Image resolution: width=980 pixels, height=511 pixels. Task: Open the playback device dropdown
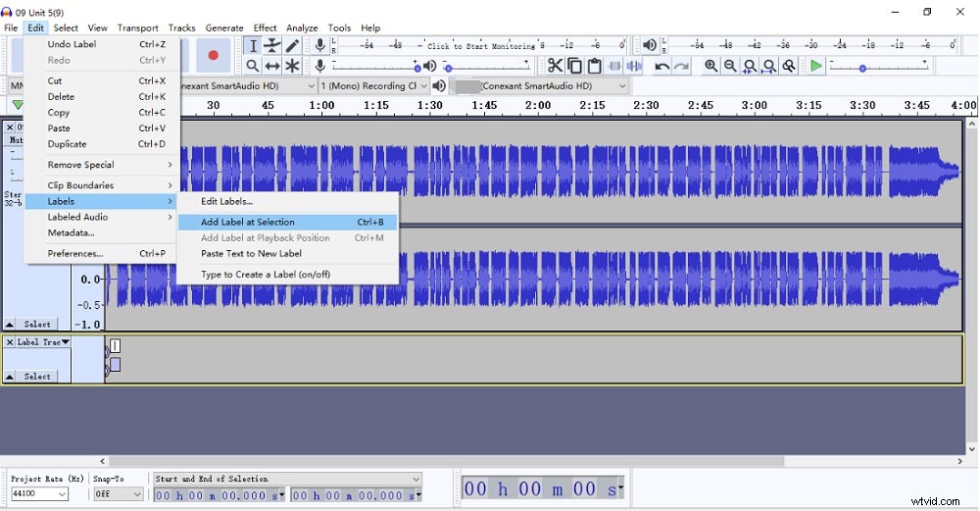tap(539, 85)
